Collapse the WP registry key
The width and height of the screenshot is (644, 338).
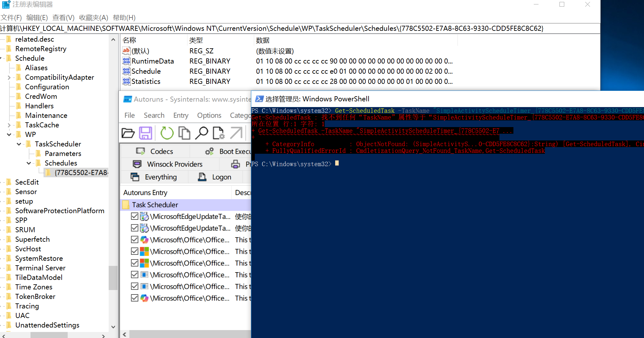[x=9, y=135]
